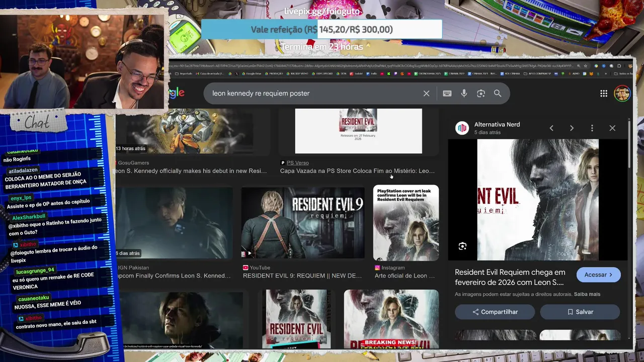
Task: Click the AlexSharkbull chat username
Action: point(29,216)
